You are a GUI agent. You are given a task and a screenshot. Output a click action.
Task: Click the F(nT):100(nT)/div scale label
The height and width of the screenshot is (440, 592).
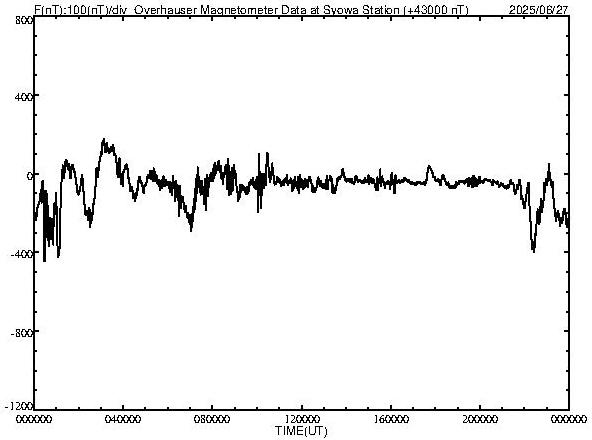81,10
